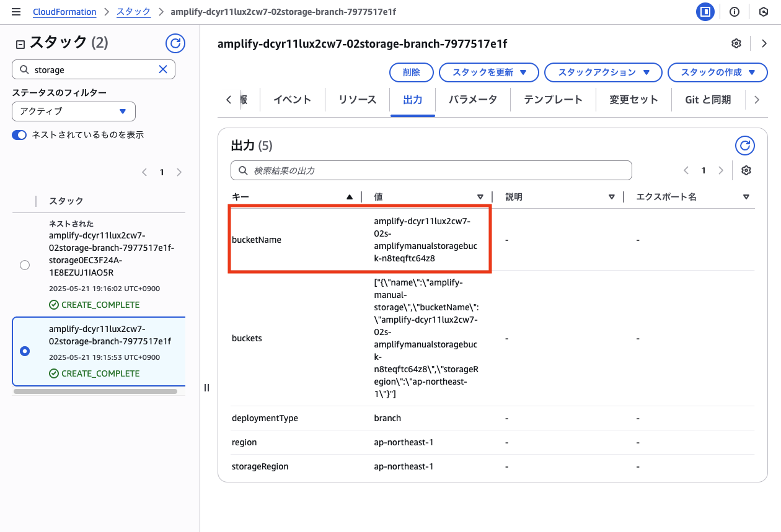Open the Create stack dropdown

718,72
